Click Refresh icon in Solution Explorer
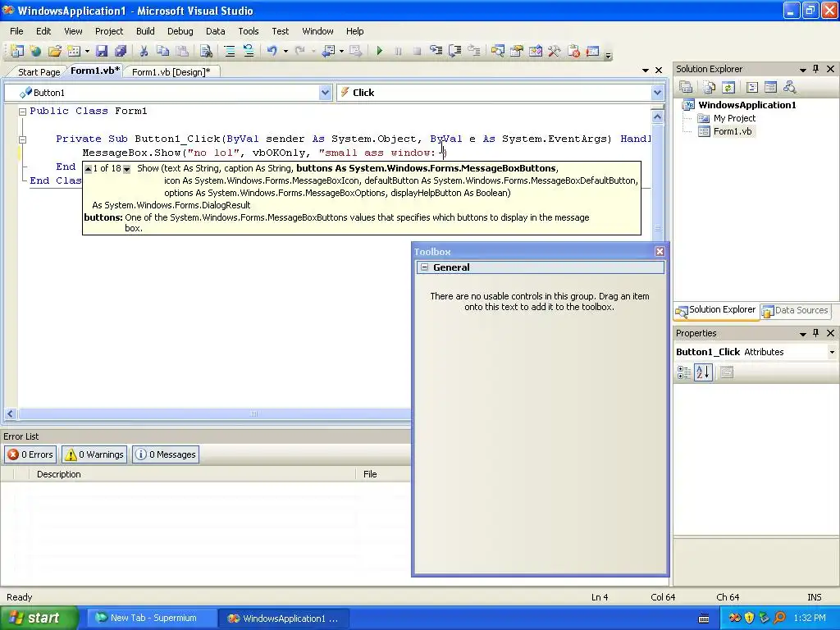This screenshot has width=840, height=630. coord(728,87)
